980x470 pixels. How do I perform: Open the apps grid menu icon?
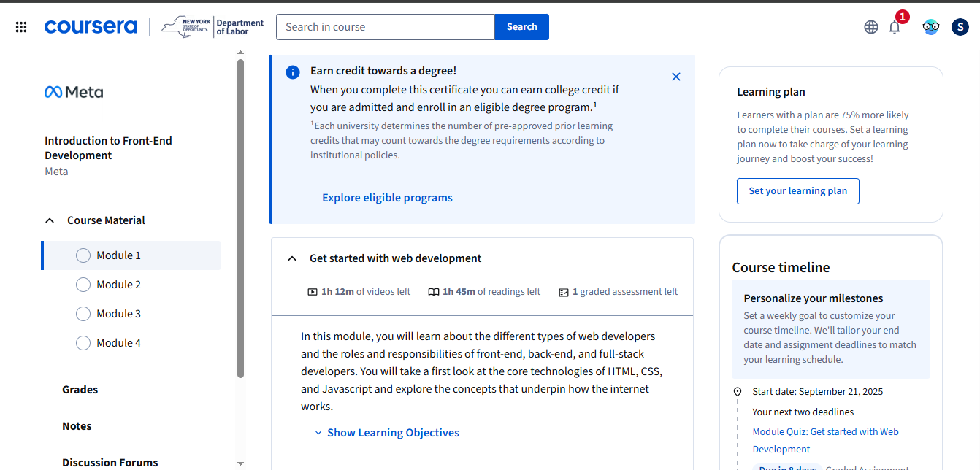coord(21,27)
